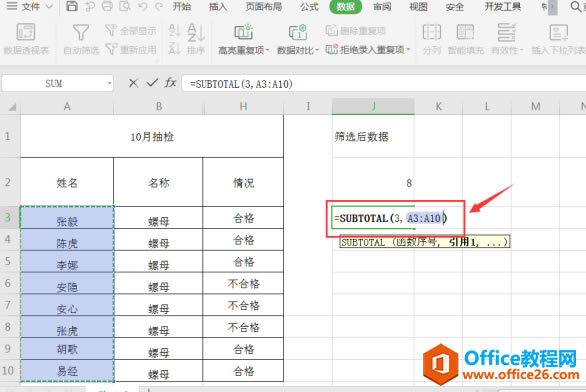Switch to the 开始 tab
This screenshot has width=586, height=392.
click(x=182, y=7)
